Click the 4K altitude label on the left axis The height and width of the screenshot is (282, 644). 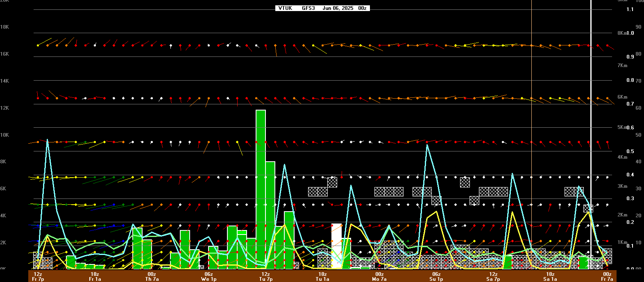[3, 216]
